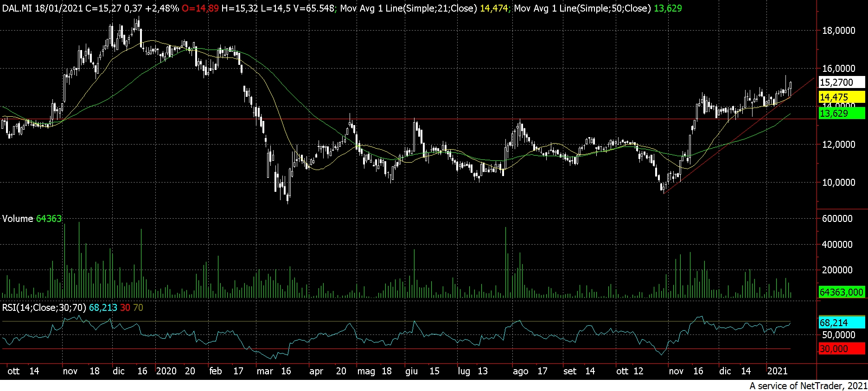Click the RSI(14;Close;30;70) indicator label
868x391 pixels.
tap(44, 308)
